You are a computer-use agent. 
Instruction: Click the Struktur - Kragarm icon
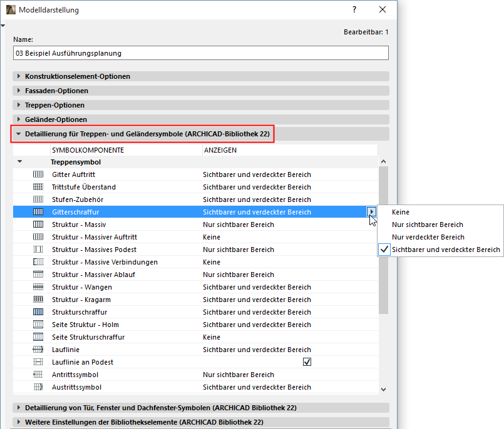pyautogui.click(x=38, y=300)
